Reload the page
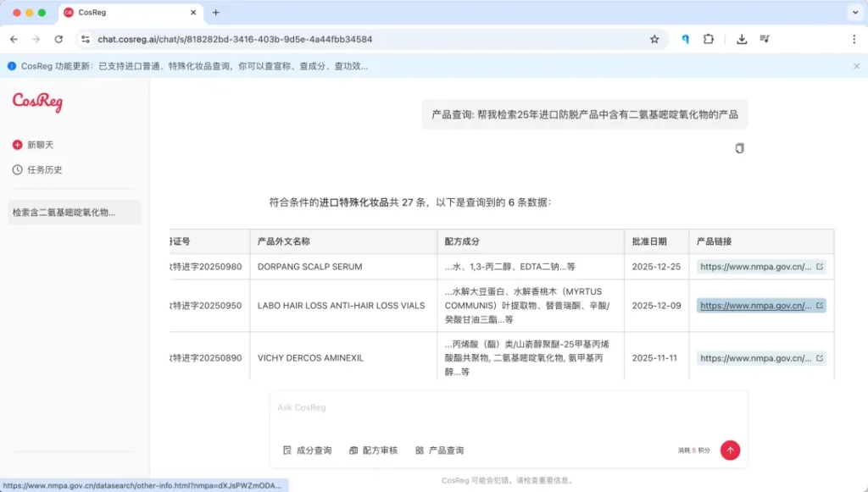The width and height of the screenshot is (868, 492). coord(58,39)
